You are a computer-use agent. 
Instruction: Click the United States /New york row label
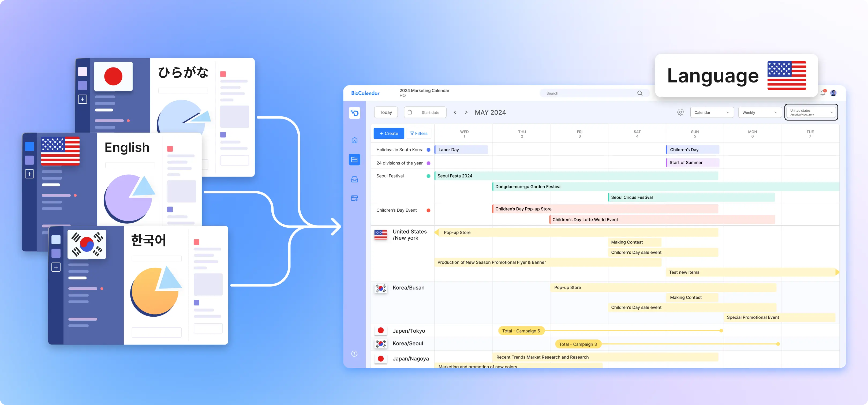[x=409, y=235]
